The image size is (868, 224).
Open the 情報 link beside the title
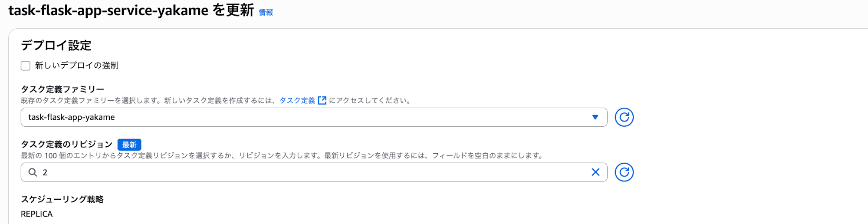(266, 13)
